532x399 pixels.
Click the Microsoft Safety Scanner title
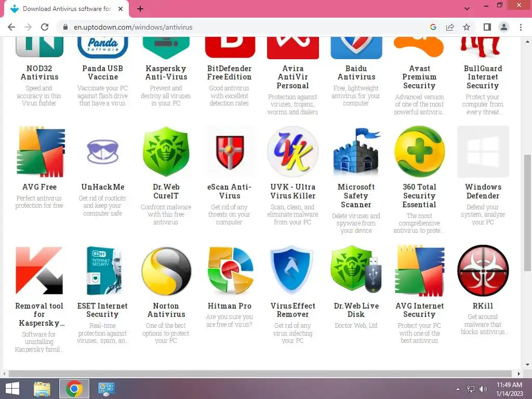pyautogui.click(x=356, y=196)
